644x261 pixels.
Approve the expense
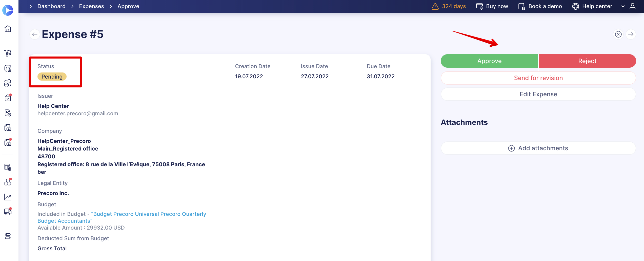[489, 61]
